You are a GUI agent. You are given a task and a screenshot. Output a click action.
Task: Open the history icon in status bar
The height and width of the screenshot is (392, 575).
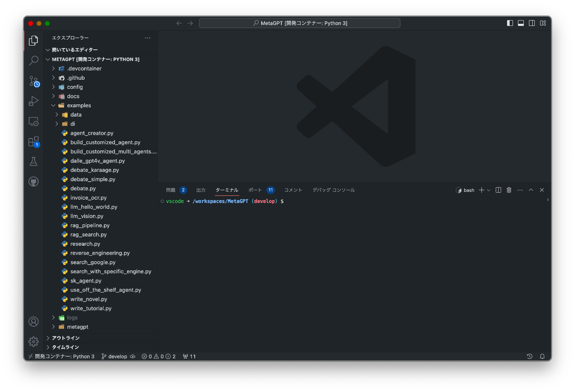530,356
